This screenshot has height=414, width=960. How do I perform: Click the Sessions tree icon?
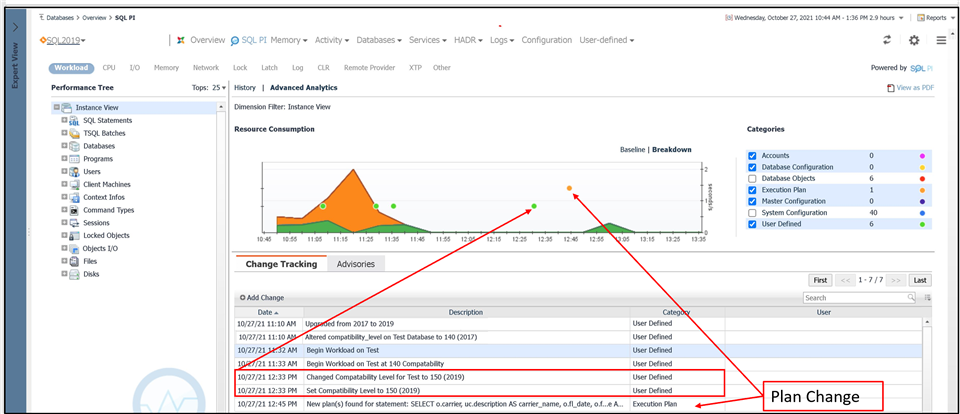(x=74, y=223)
